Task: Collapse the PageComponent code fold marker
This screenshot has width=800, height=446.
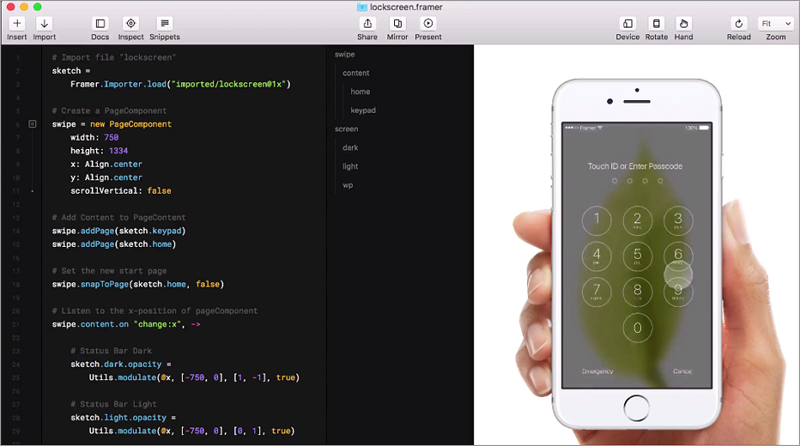Action: tap(32, 124)
